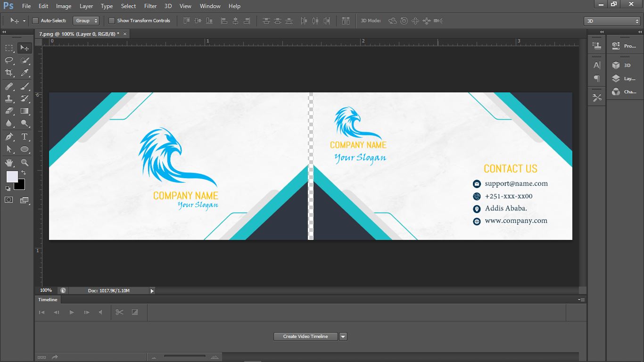Click the background color swatch
Viewport: 644px width, 362px height.
(20, 185)
